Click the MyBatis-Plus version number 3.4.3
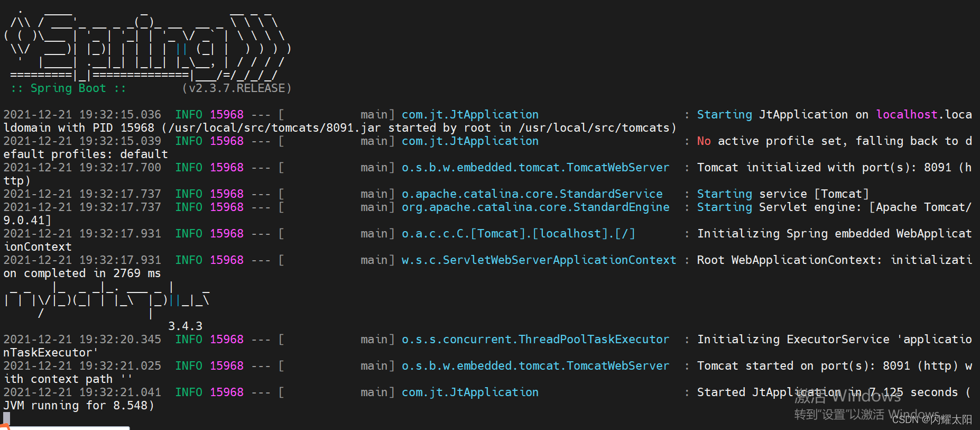 click(x=185, y=326)
